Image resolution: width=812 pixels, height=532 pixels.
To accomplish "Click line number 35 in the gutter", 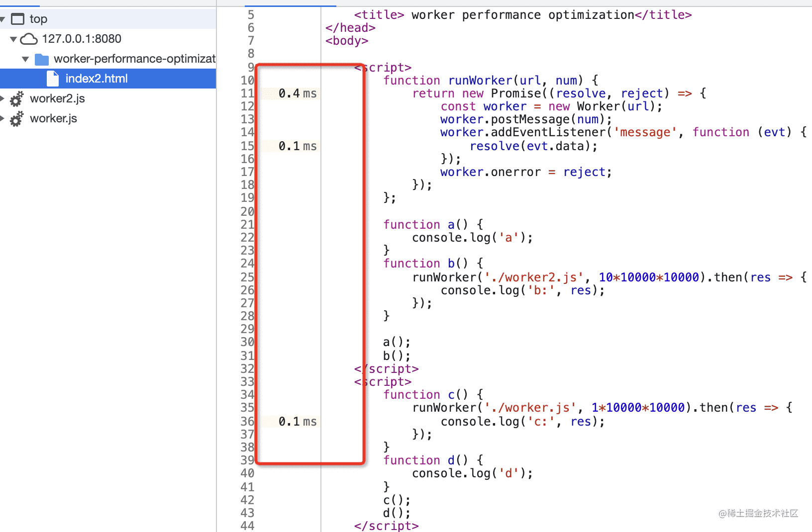I will click(247, 408).
